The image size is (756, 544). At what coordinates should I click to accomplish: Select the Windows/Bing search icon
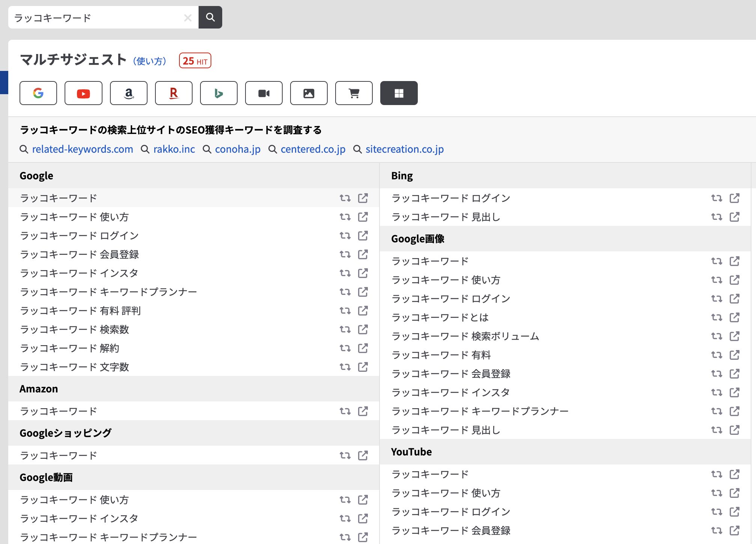(399, 93)
